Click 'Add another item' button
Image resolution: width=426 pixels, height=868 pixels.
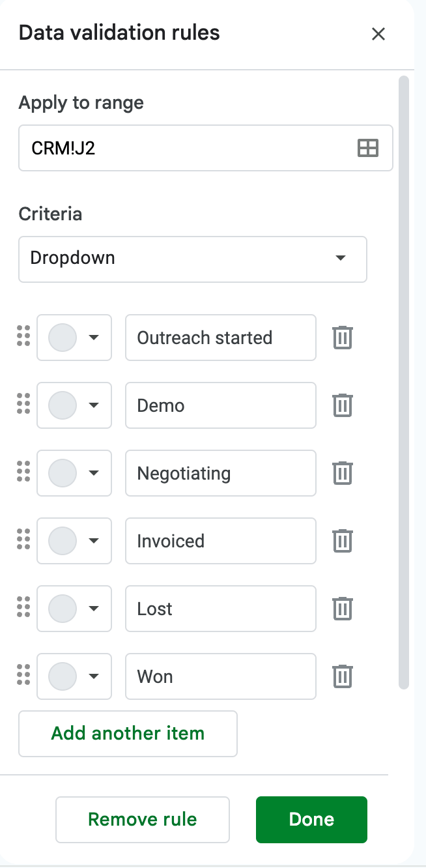(128, 734)
